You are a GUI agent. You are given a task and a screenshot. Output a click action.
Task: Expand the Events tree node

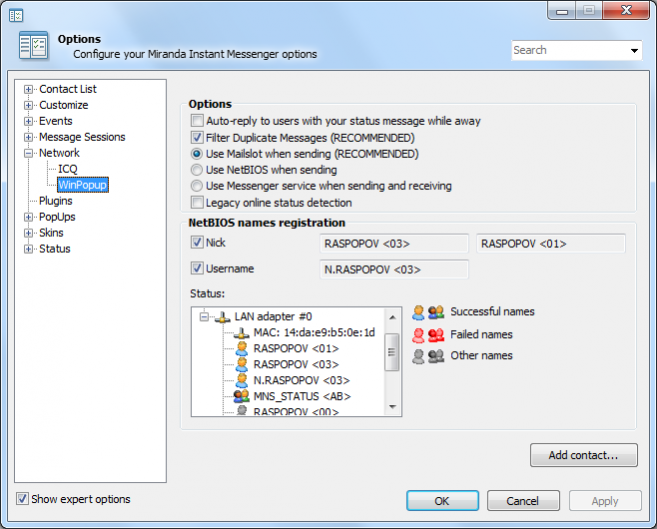[x=28, y=121]
